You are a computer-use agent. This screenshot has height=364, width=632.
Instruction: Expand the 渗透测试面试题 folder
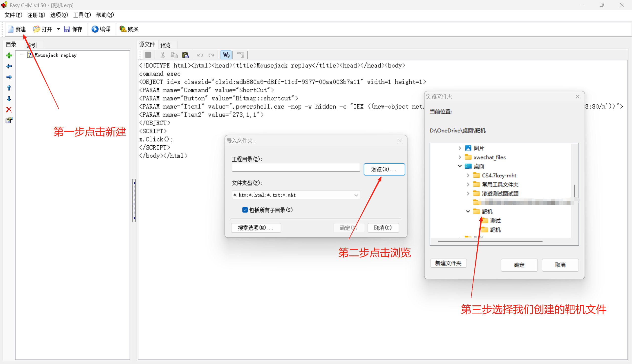[x=468, y=193]
